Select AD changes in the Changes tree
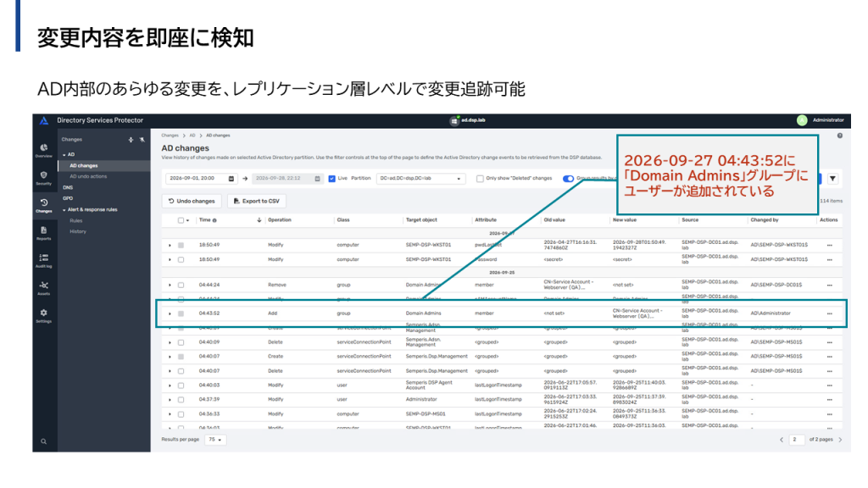Screen dimensions: 868x488 click(x=84, y=166)
